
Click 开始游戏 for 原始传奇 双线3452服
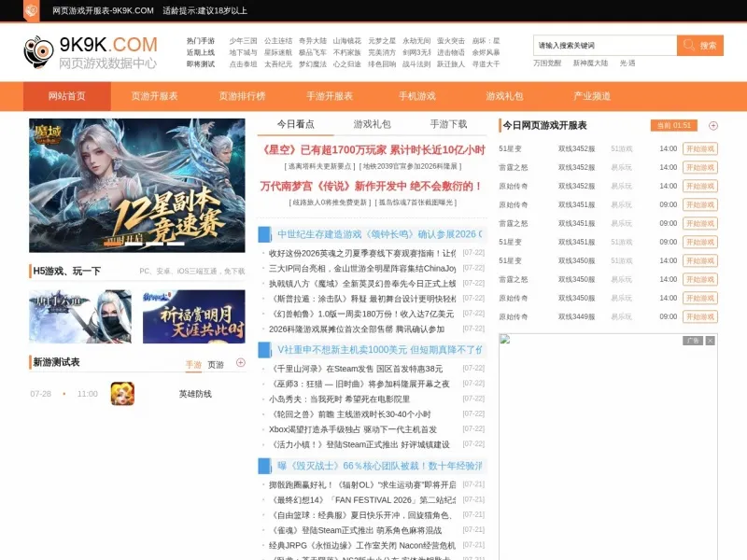coord(700,186)
